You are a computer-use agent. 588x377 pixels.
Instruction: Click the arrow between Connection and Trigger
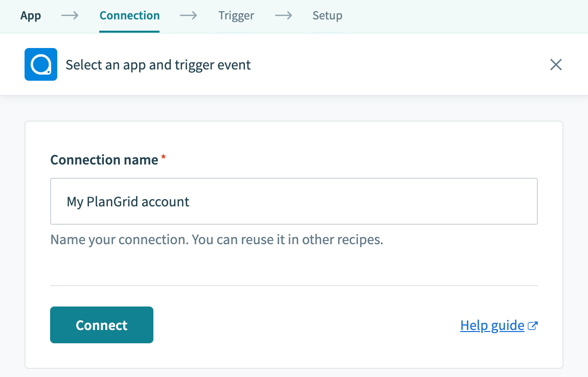click(x=188, y=15)
